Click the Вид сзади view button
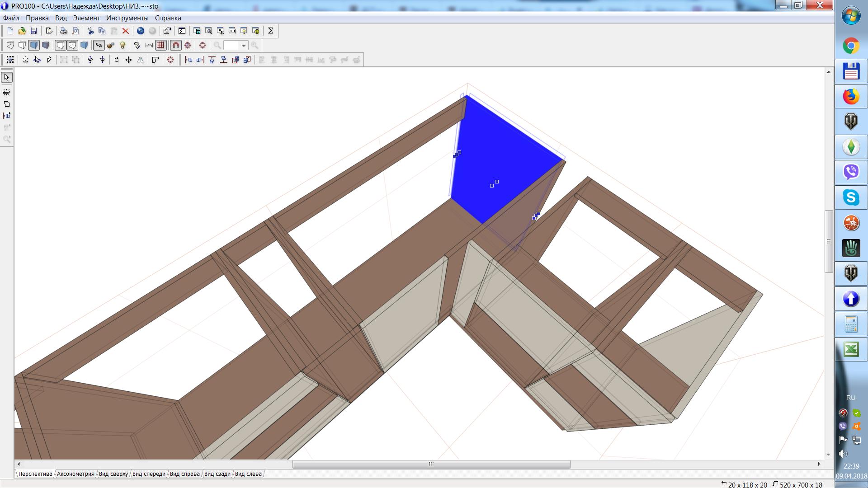868x488 pixels. [x=217, y=474]
